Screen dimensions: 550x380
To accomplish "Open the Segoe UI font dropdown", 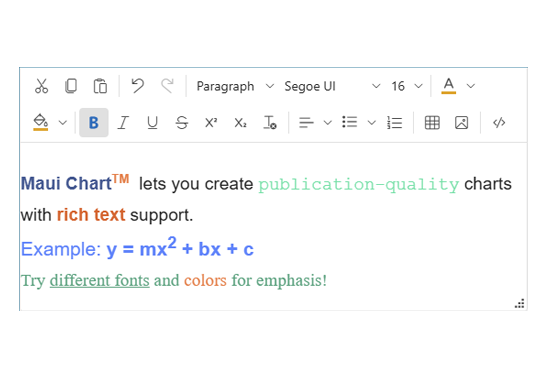I will coord(332,86).
